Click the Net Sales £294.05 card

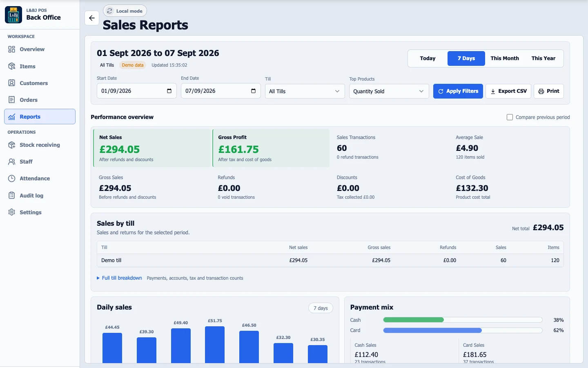(x=151, y=148)
